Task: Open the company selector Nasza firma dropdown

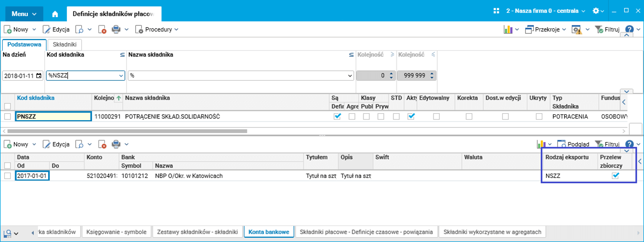Action: click(x=545, y=11)
